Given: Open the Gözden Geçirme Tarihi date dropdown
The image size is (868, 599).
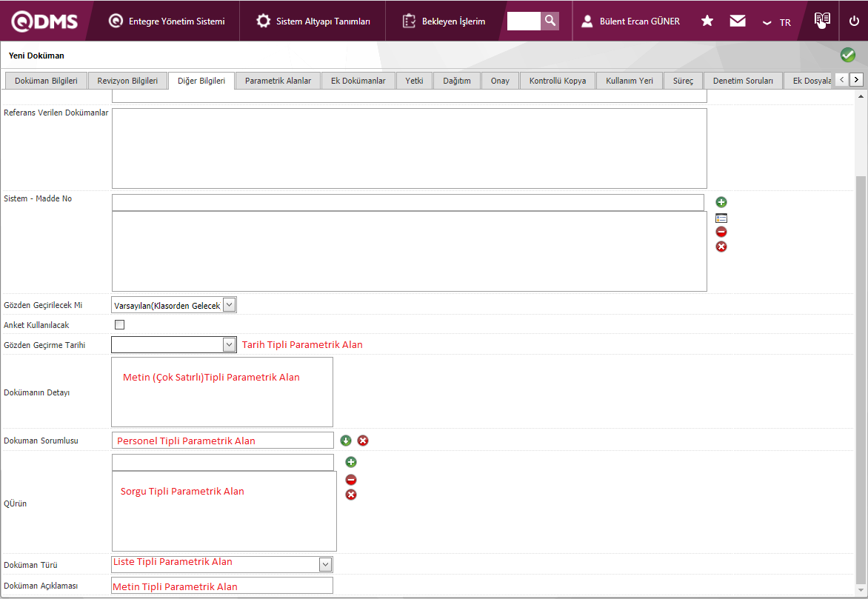Looking at the screenshot, I should coord(229,345).
